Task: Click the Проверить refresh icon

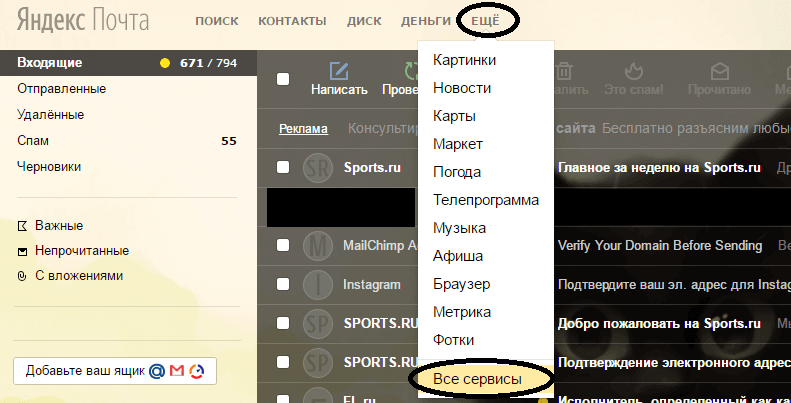Action: pos(411,71)
